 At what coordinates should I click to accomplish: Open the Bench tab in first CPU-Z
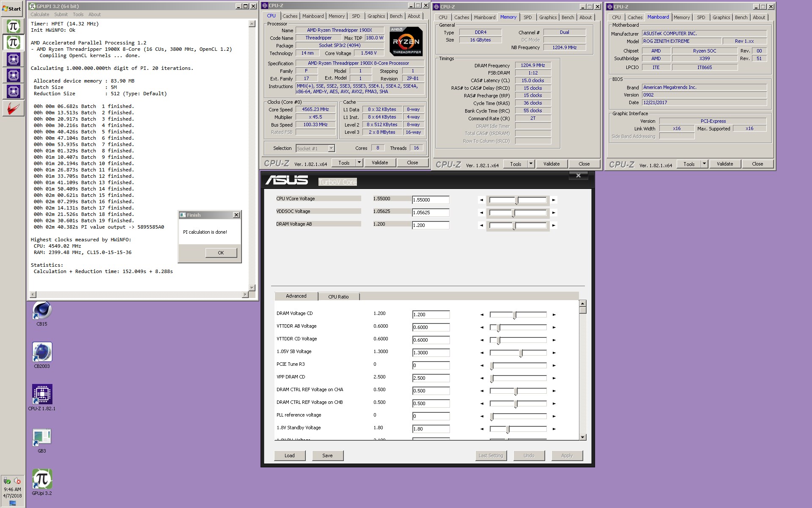click(396, 16)
